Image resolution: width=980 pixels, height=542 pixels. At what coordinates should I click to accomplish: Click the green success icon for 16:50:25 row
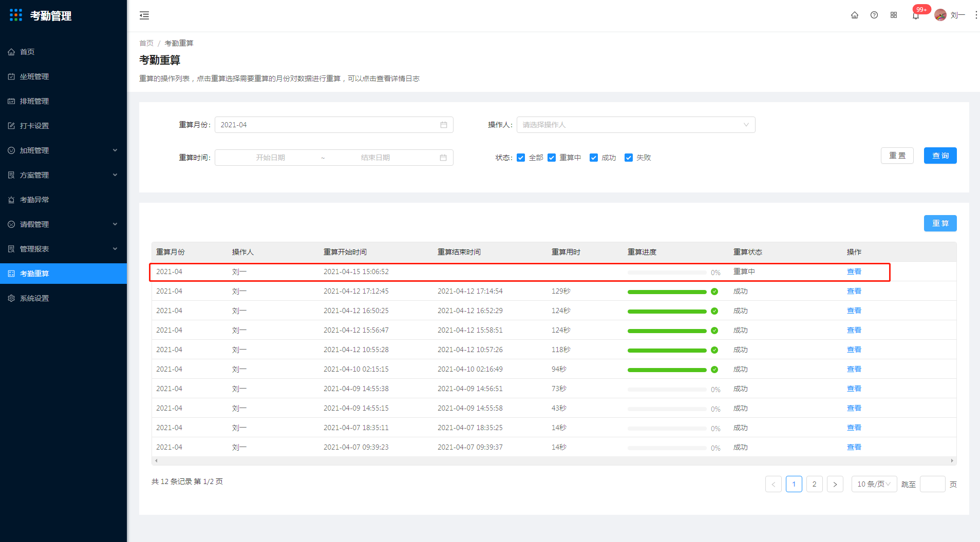714,311
